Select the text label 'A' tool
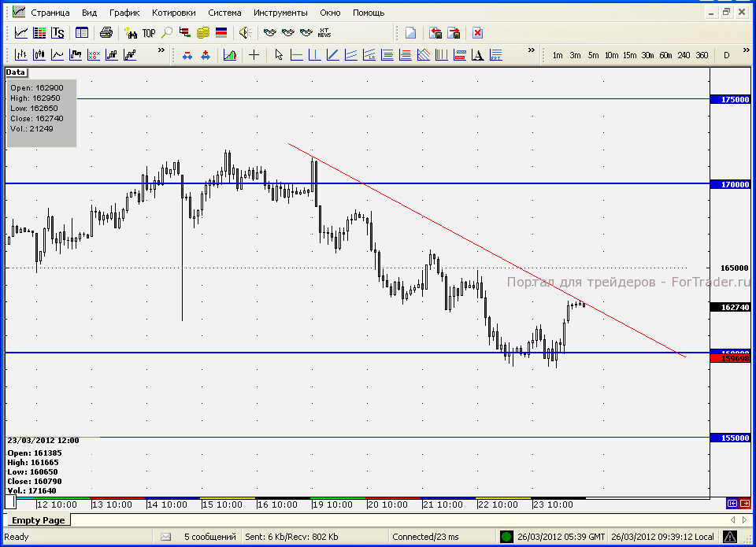The width and height of the screenshot is (756, 547). click(x=477, y=55)
